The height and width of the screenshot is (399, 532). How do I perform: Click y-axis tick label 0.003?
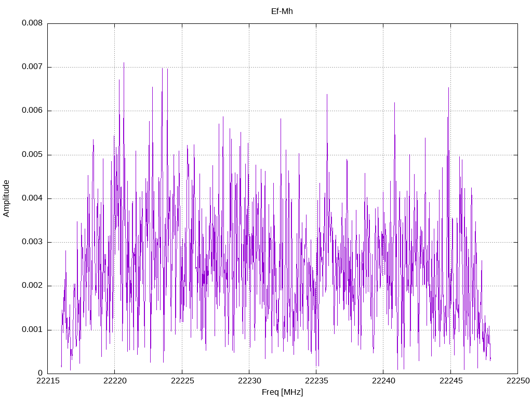tap(32, 242)
